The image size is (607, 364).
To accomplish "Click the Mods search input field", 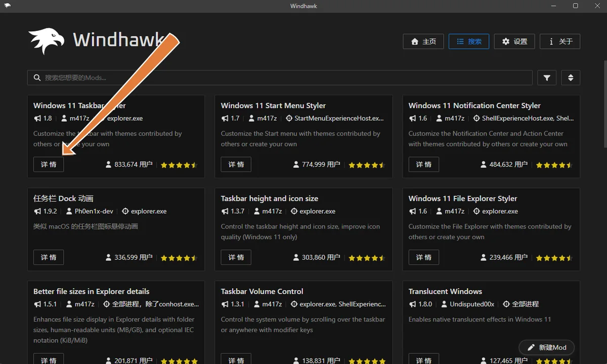I will [280, 78].
